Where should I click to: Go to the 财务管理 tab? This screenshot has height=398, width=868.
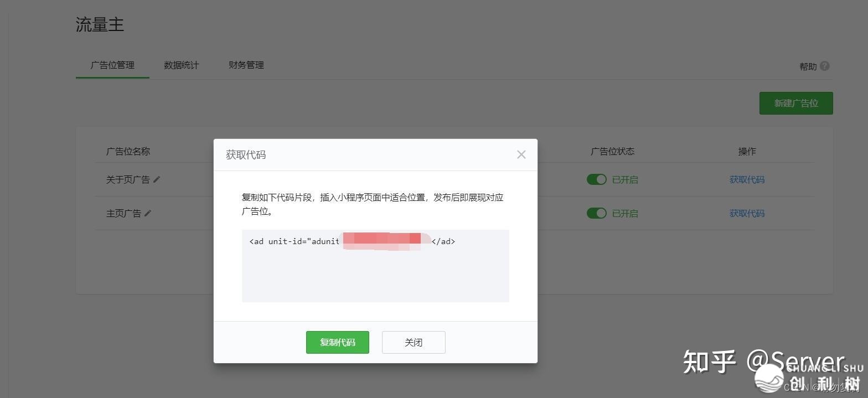pos(246,65)
